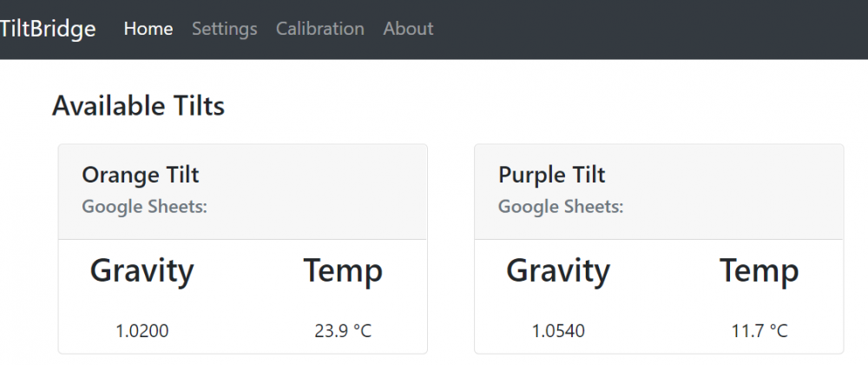Click the Purple Tilt Gravity heading
Image resolution: width=868 pixels, height=365 pixels.
point(558,271)
